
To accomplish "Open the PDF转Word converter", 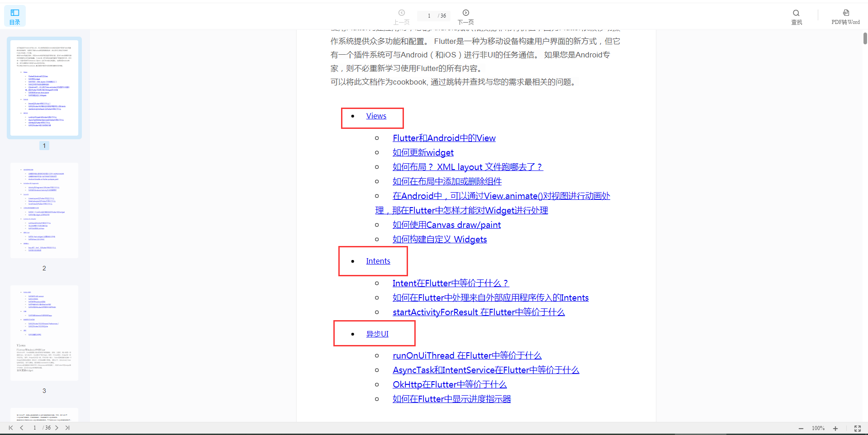I will (845, 17).
